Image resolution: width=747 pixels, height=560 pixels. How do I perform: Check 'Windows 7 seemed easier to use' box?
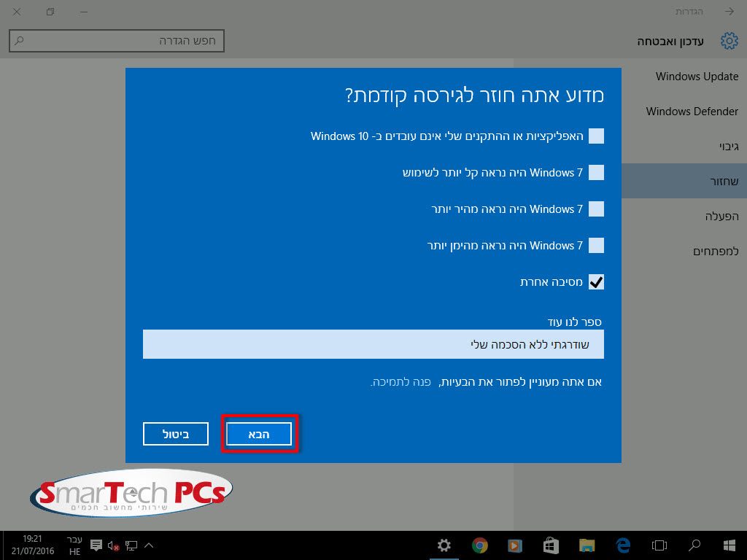coord(596,172)
